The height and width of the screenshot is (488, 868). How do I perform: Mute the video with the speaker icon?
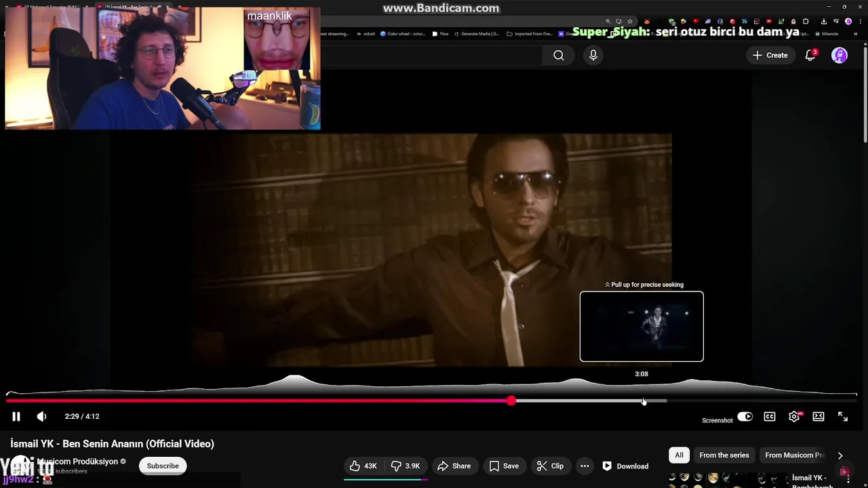click(x=41, y=416)
